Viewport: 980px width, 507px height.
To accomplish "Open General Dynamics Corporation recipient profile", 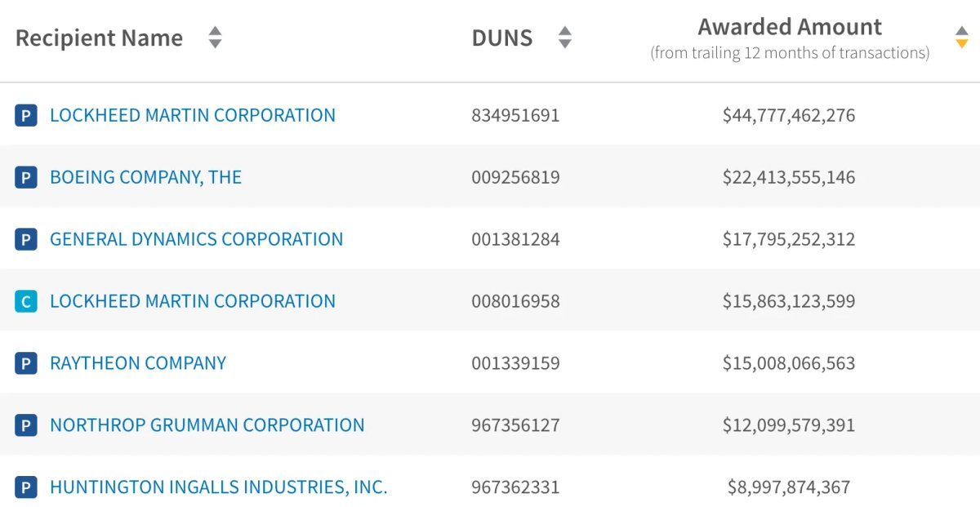I will (x=197, y=239).
